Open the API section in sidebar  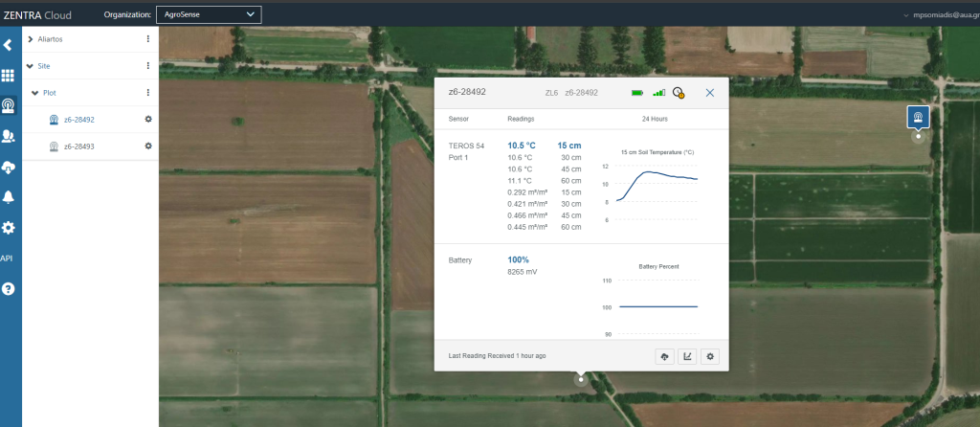point(7,258)
